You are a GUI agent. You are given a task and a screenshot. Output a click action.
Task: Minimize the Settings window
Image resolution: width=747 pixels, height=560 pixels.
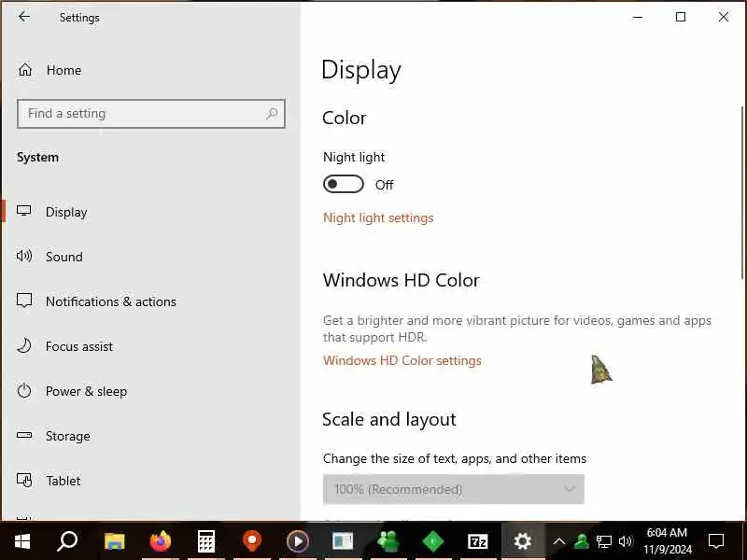click(638, 17)
